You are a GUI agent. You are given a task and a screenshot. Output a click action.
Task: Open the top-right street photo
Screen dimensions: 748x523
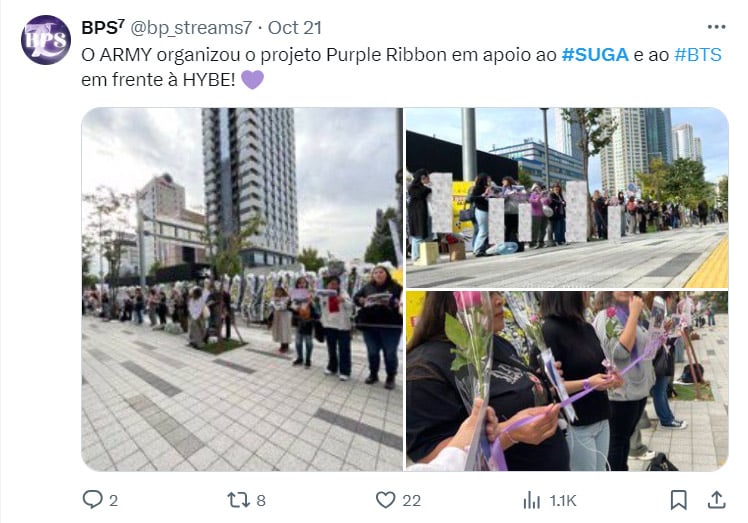pyautogui.click(x=567, y=198)
